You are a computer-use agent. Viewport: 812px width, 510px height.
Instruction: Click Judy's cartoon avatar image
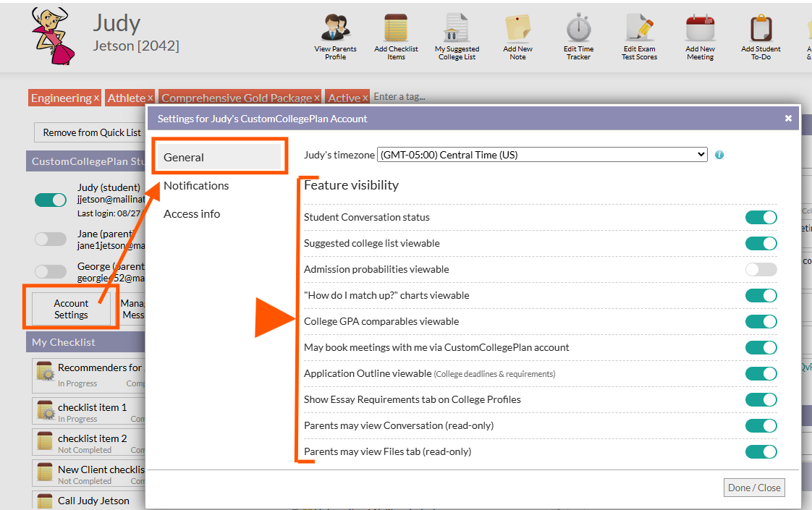tap(52, 35)
